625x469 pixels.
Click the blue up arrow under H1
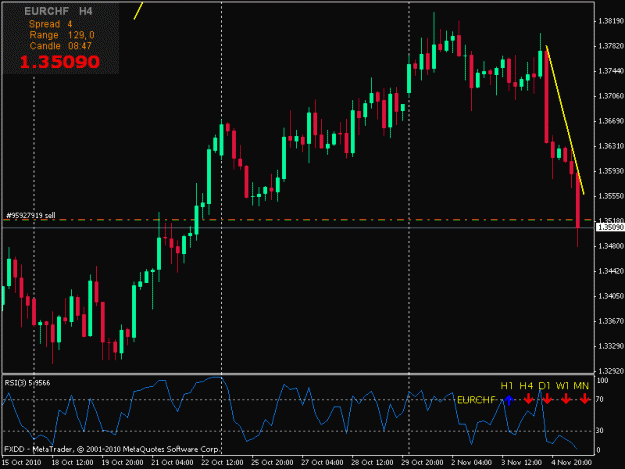point(509,400)
